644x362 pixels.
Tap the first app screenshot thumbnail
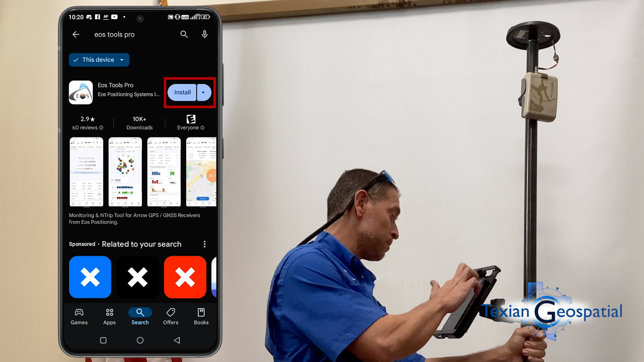coord(86,172)
